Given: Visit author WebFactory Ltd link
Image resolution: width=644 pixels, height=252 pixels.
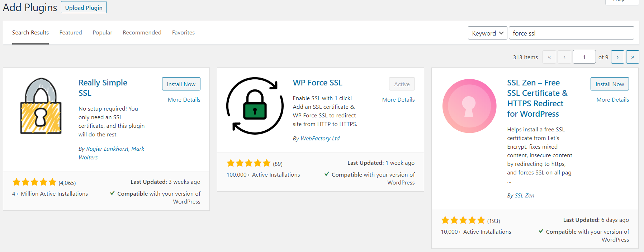Looking at the screenshot, I should [320, 139].
